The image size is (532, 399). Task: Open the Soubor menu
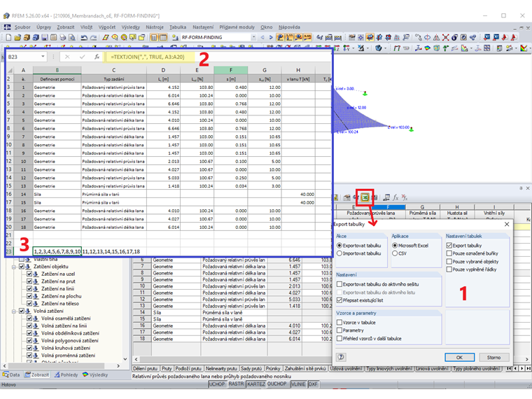click(x=22, y=27)
